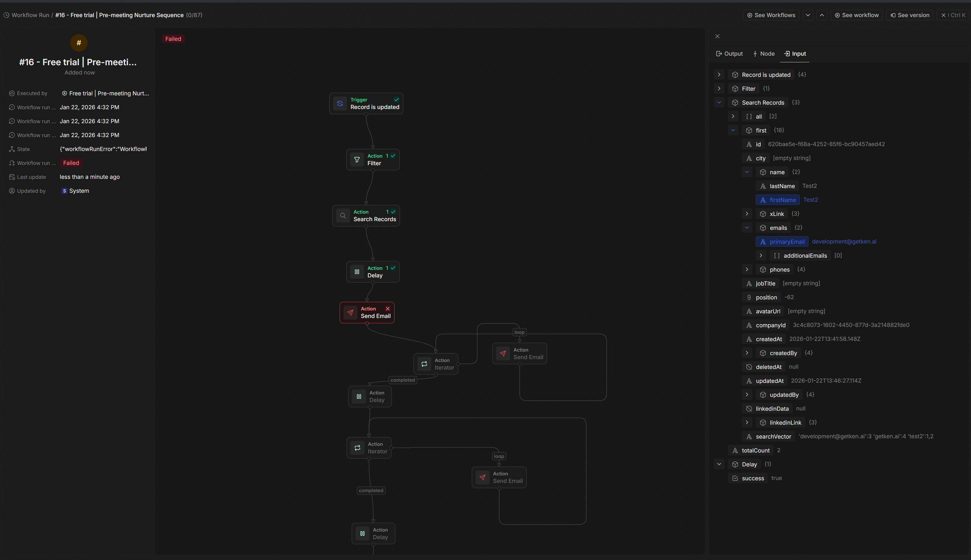Click the hash avatar icon in the sidebar
Viewport: 971px width, 560px height.
coord(79,43)
